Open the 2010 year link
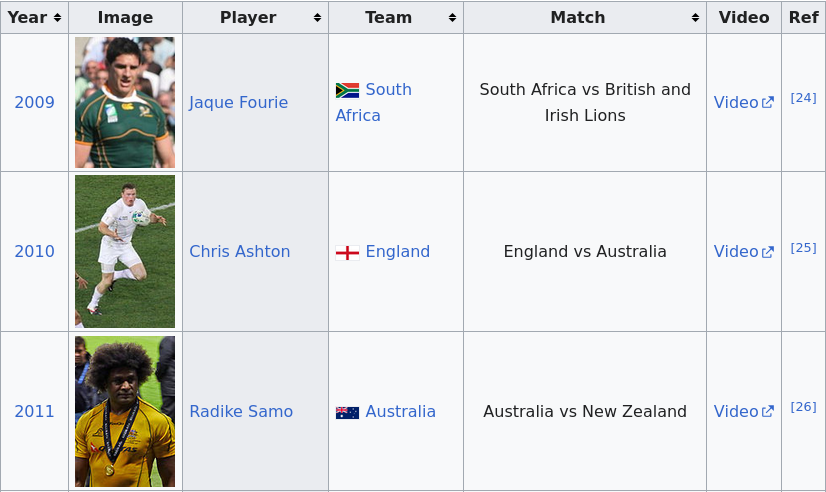The height and width of the screenshot is (492, 826). point(34,252)
